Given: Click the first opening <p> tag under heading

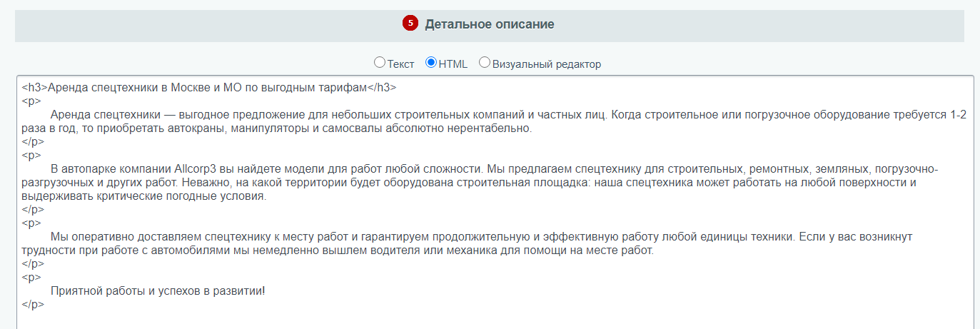Looking at the screenshot, I should (31, 101).
